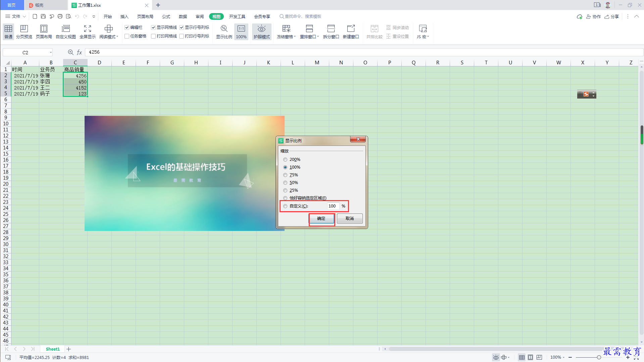
Task: Open the Data ribbon tab
Action: pyautogui.click(x=183, y=16)
